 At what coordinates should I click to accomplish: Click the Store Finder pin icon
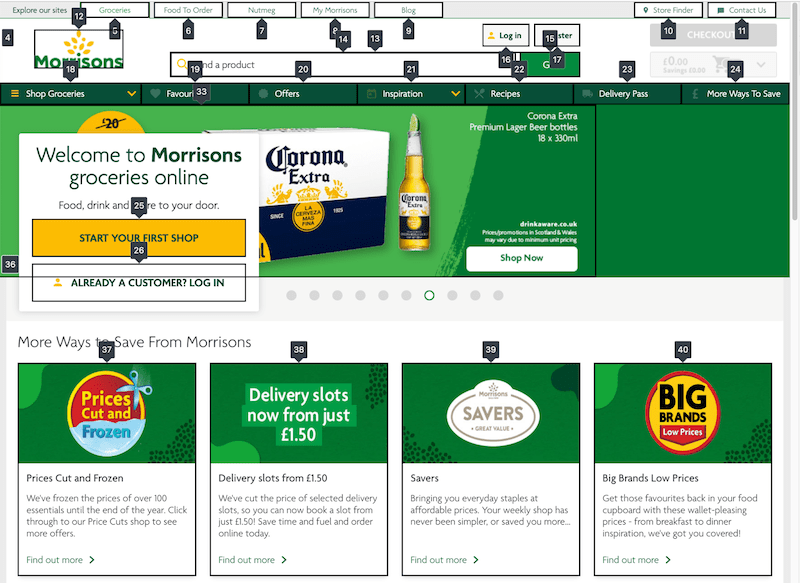coord(645,10)
